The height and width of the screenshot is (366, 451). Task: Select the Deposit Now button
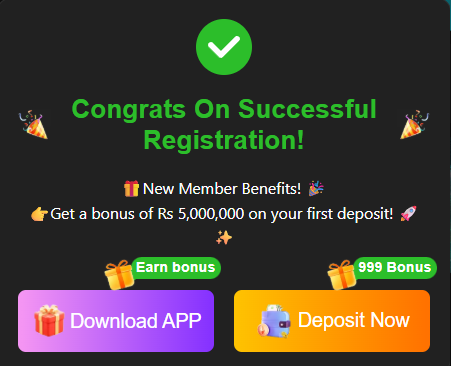pyautogui.click(x=332, y=321)
